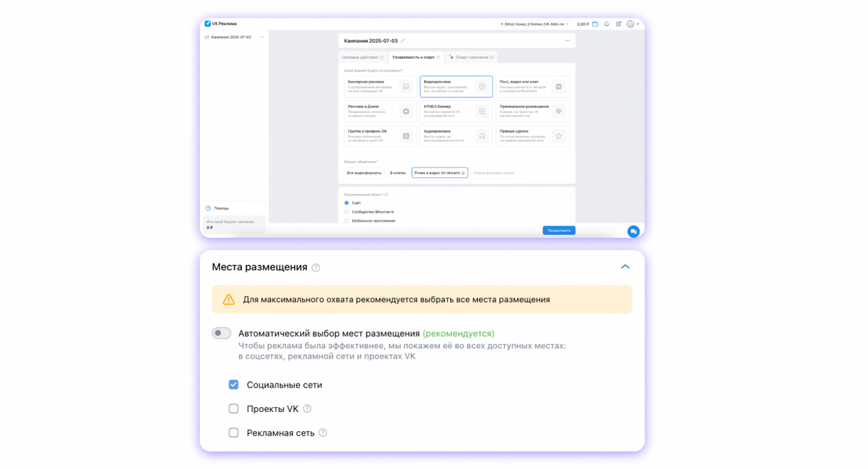Click help icon next to Места размещения
The width and height of the screenshot is (868, 469).
click(x=316, y=268)
